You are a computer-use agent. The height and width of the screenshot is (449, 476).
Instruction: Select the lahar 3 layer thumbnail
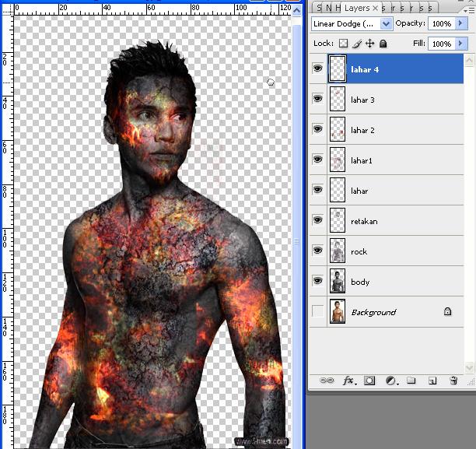click(338, 99)
